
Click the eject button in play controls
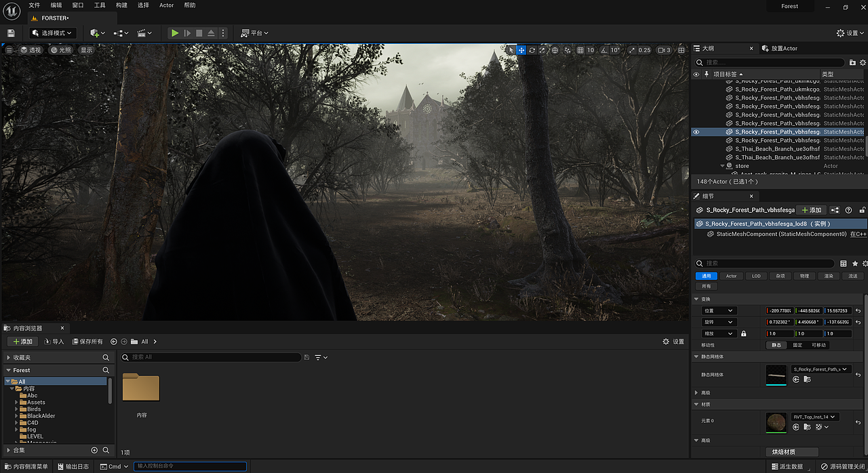(211, 33)
